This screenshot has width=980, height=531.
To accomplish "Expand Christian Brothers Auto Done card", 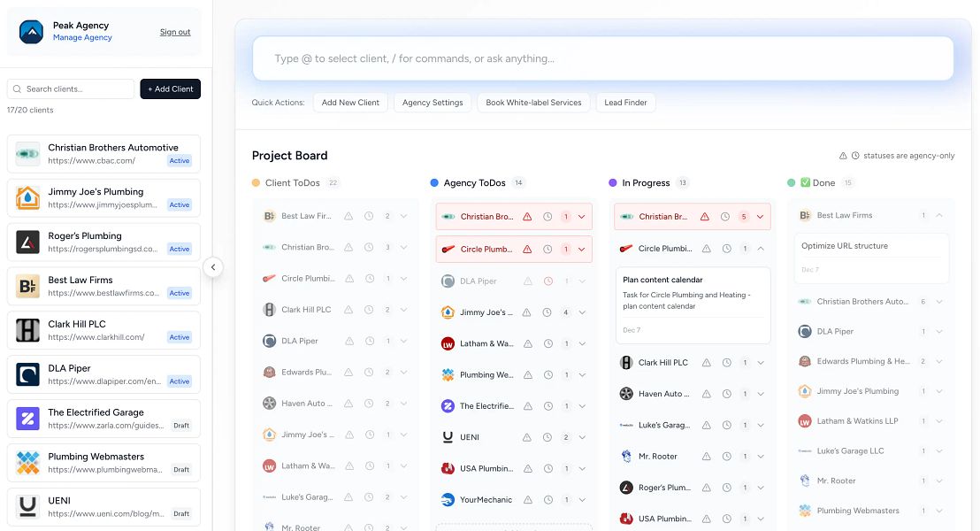I will [939, 302].
